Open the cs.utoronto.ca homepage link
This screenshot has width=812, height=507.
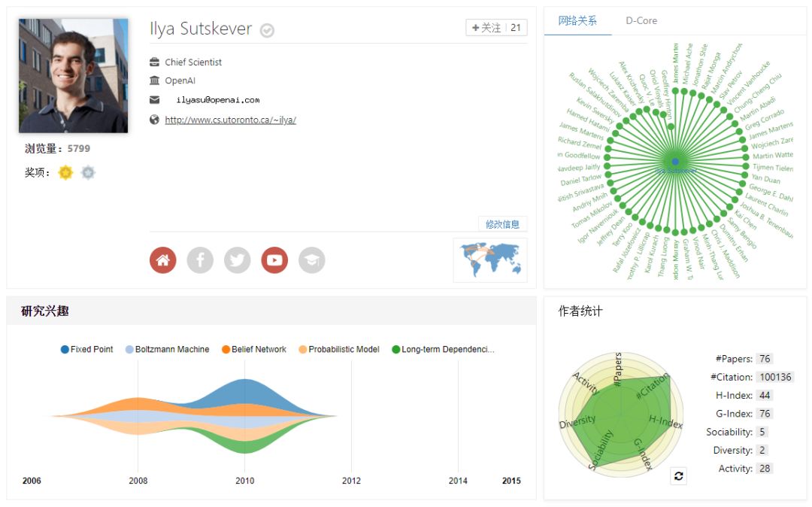[x=230, y=120]
